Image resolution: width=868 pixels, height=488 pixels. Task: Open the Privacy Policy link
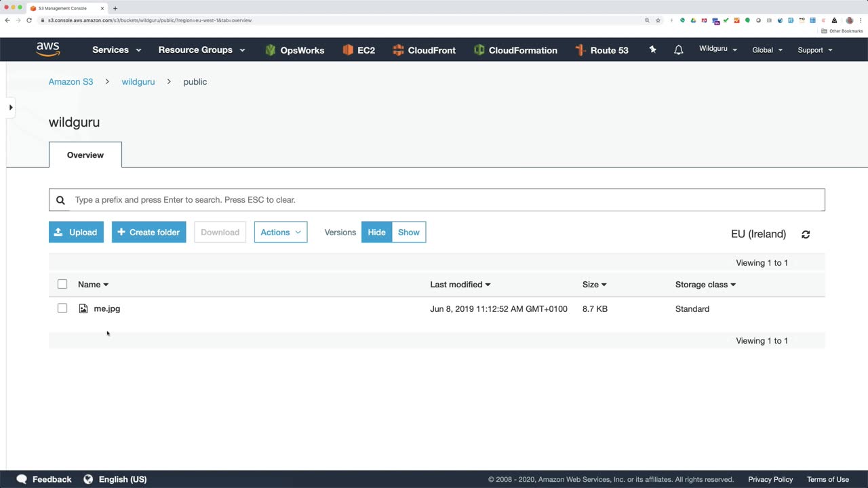770,479
